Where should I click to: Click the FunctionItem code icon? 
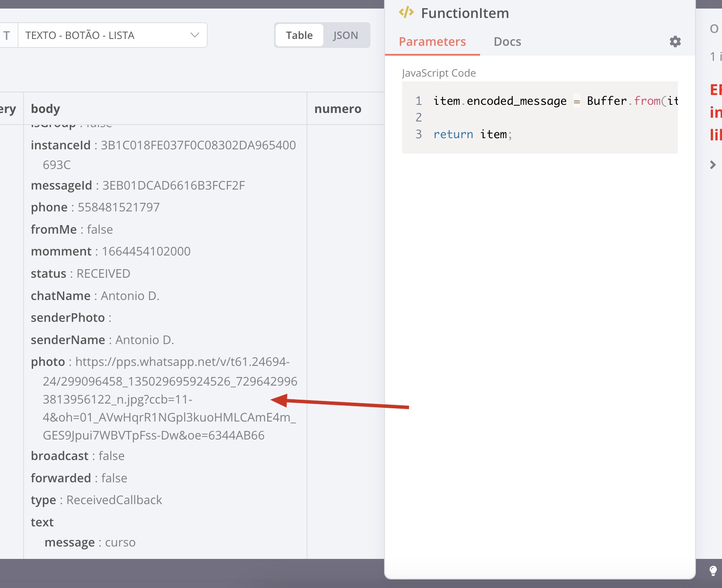coord(406,12)
